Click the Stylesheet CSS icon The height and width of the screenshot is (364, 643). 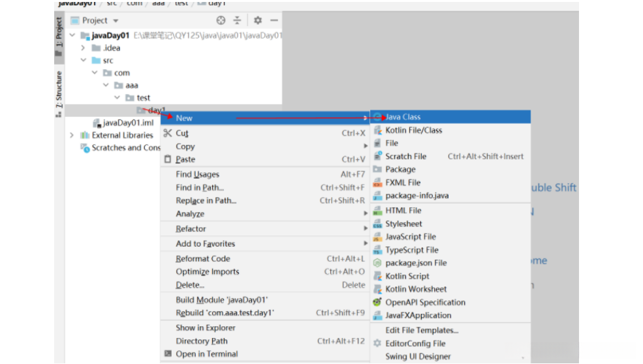(378, 224)
